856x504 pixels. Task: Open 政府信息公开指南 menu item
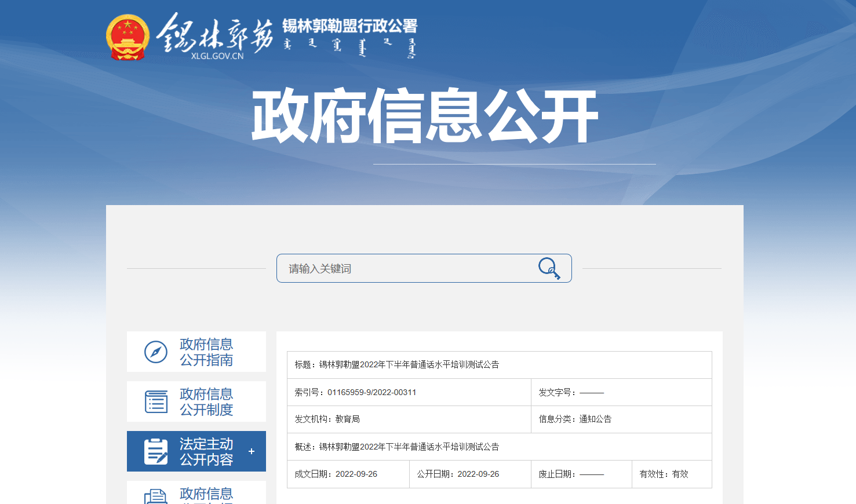pos(196,352)
